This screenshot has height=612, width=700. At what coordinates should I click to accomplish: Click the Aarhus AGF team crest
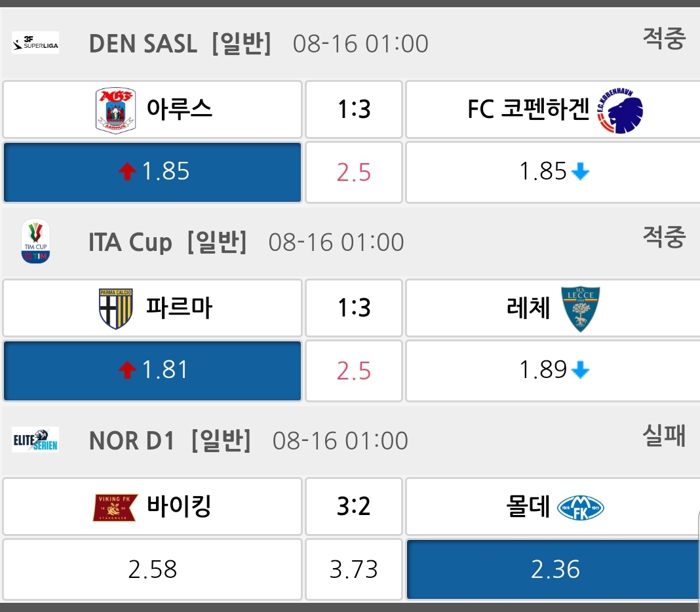coord(115,110)
